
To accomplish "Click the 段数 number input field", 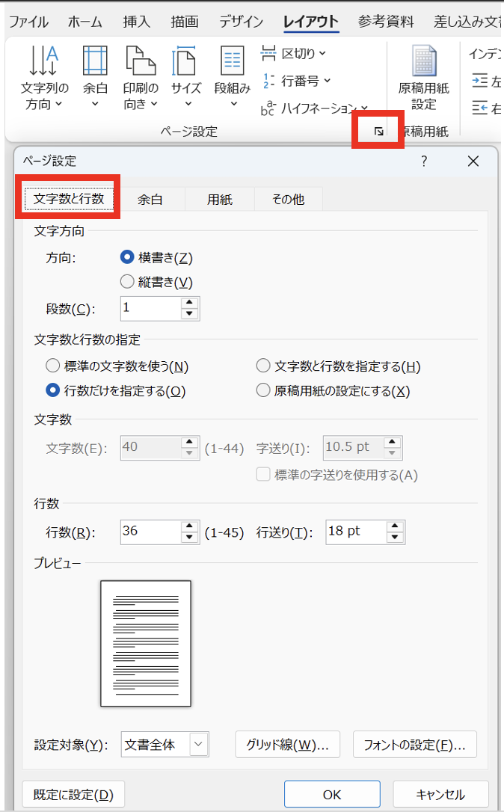I will (x=150, y=308).
